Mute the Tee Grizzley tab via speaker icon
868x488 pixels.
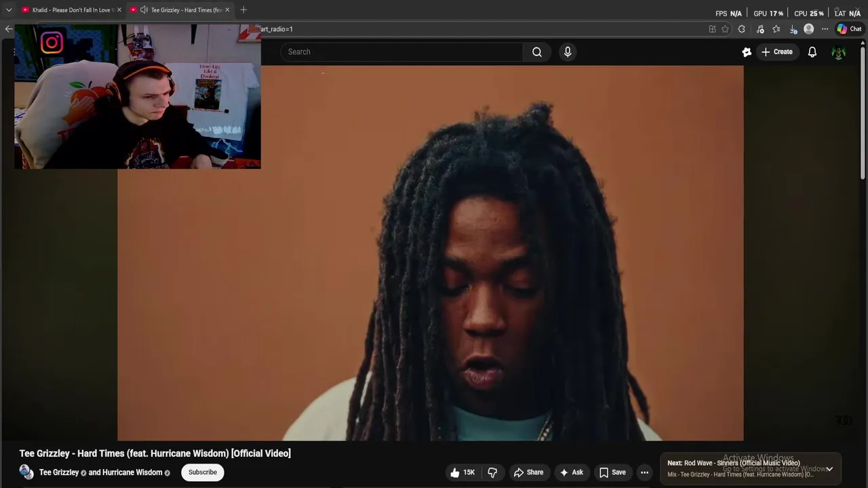144,10
